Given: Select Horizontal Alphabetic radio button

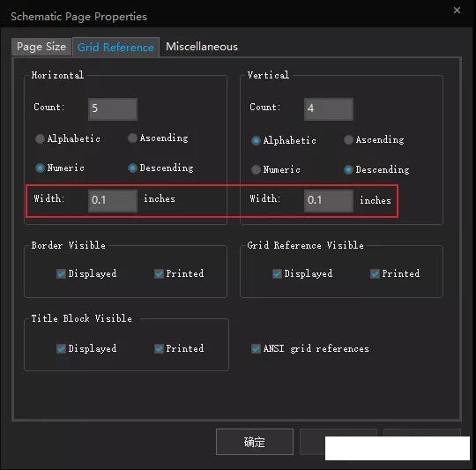Looking at the screenshot, I should point(40,139).
